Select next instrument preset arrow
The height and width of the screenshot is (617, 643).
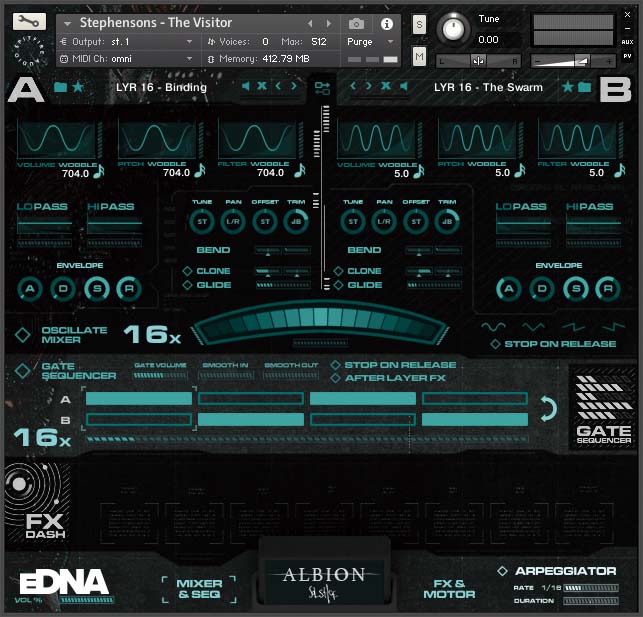click(329, 24)
